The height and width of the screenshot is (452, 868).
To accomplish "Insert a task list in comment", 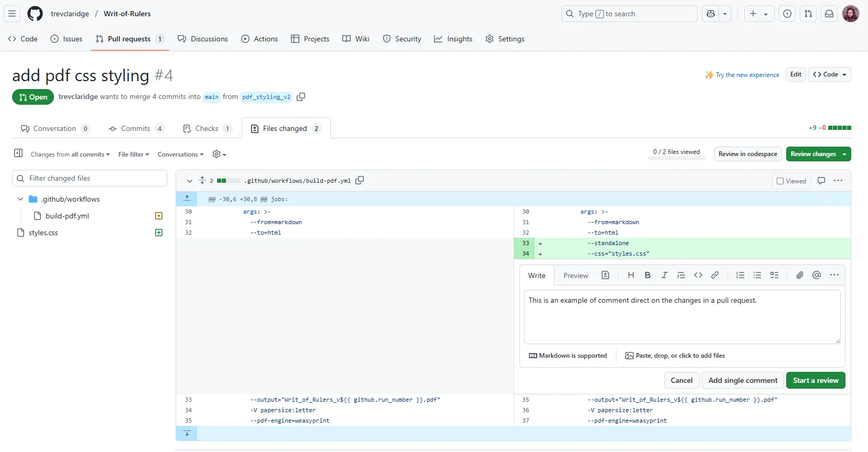I will click(x=774, y=275).
